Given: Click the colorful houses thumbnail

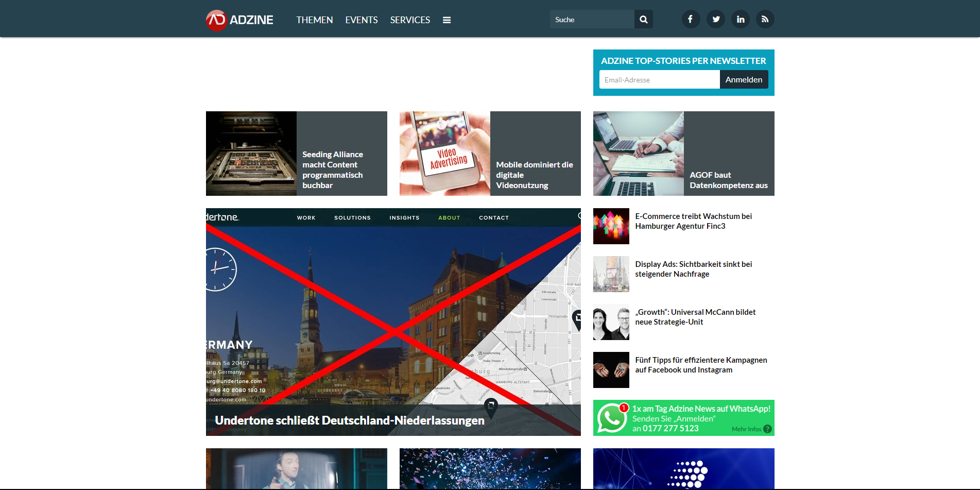Looking at the screenshot, I should pos(611,226).
